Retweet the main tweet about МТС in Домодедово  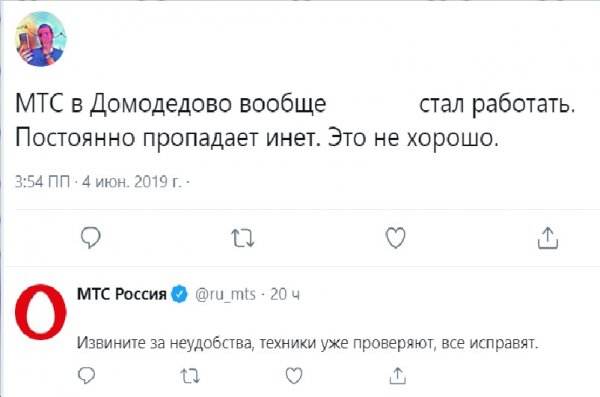(243, 238)
